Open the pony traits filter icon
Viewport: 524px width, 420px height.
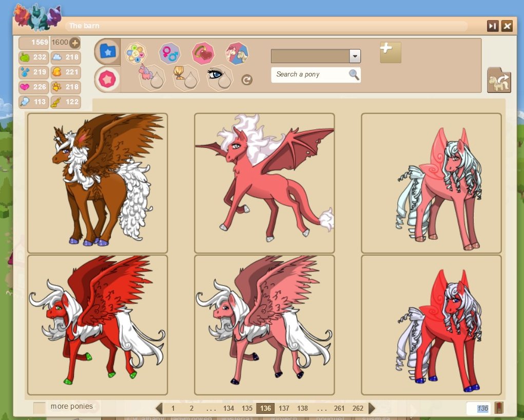click(135, 53)
